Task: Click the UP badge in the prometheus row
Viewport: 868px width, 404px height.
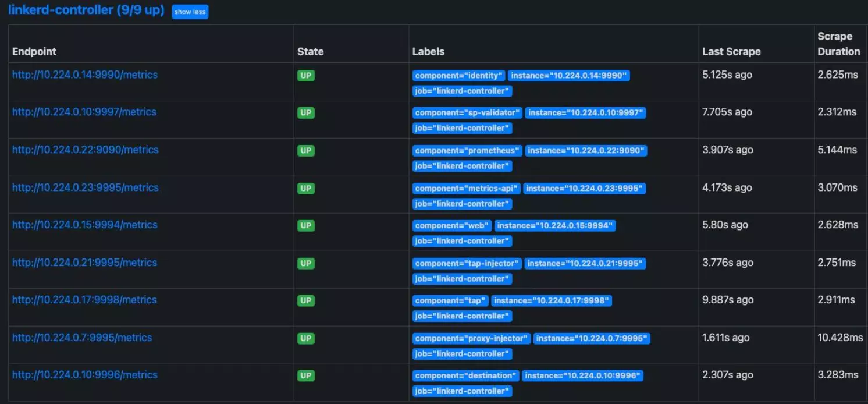Action: click(x=306, y=151)
